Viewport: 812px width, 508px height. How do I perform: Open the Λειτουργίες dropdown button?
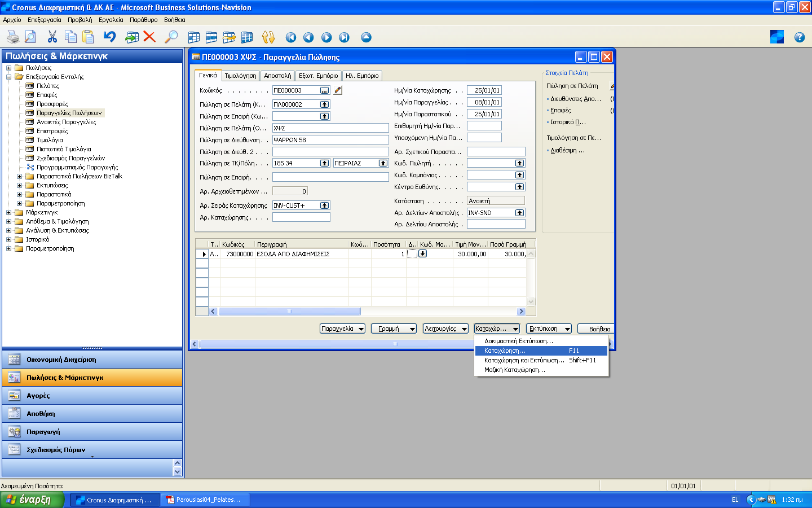coord(445,329)
